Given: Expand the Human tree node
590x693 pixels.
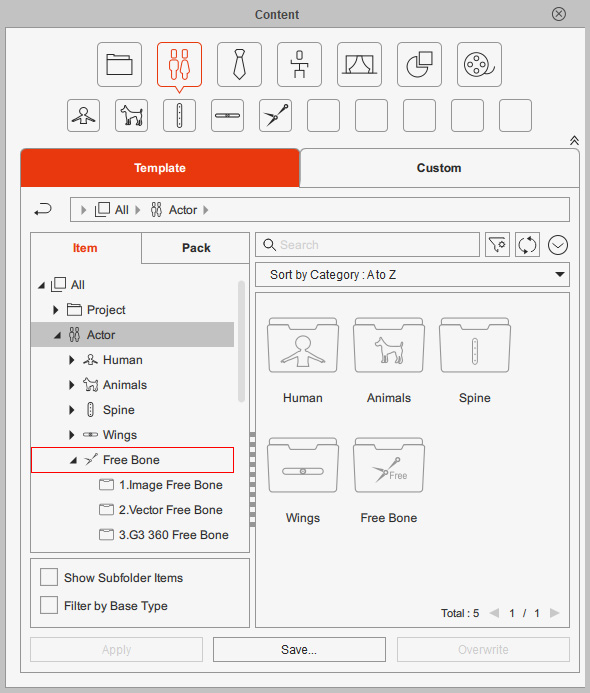Looking at the screenshot, I should [71, 360].
